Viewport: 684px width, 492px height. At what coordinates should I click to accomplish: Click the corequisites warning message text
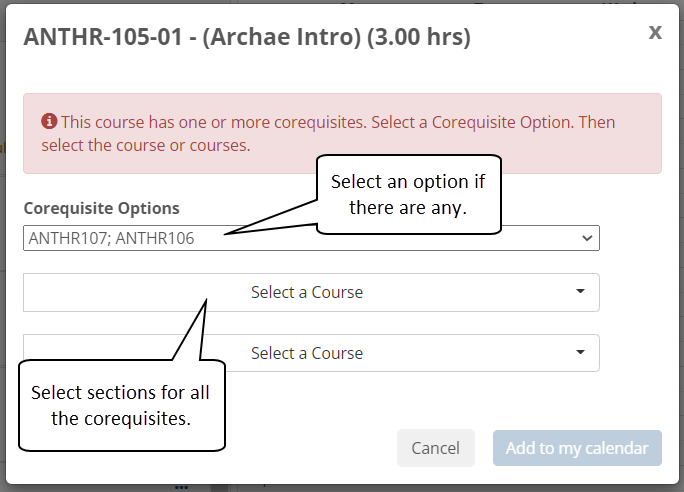pyautogui.click(x=330, y=133)
